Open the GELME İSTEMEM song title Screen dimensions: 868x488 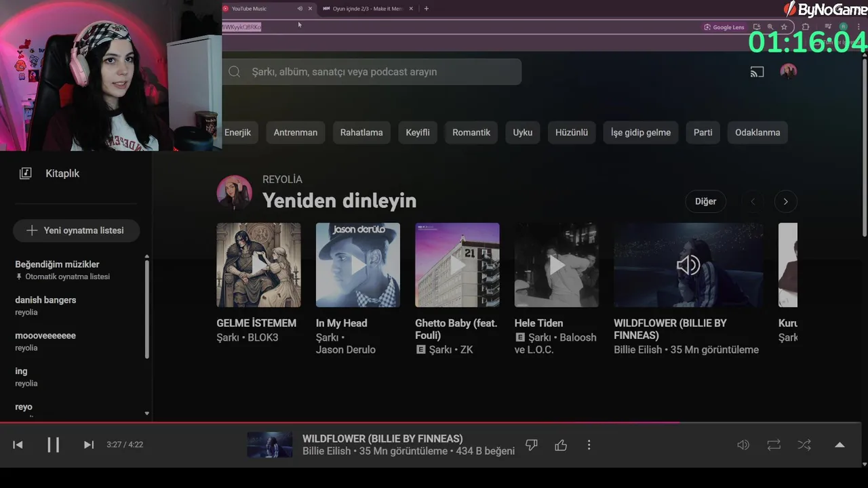pos(256,323)
